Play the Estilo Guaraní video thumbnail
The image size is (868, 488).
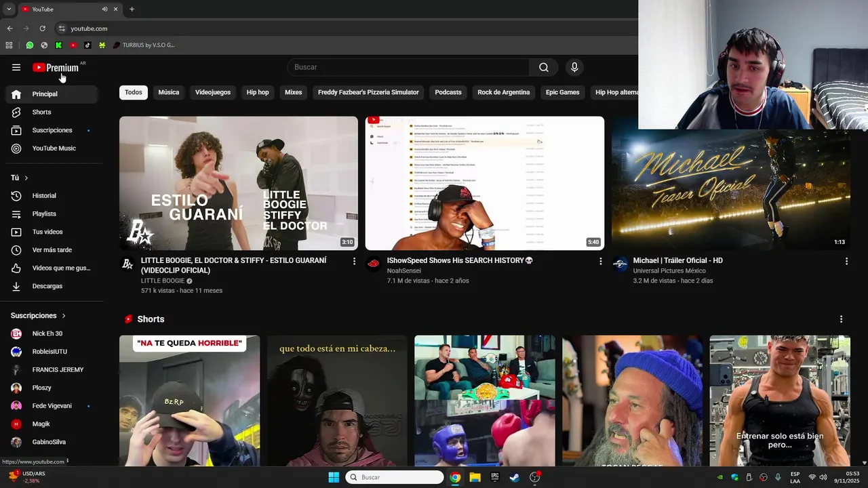click(239, 183)
